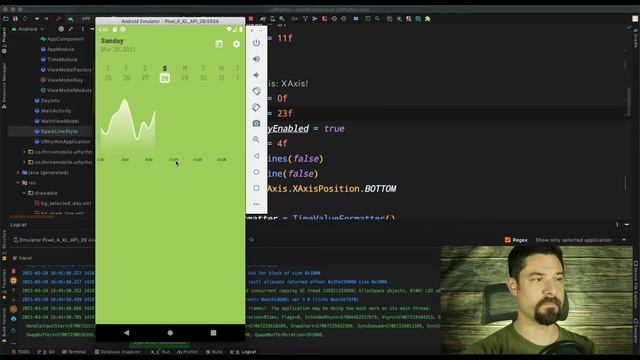Tap Android home navigation button on phone
640x360 pixels.
pyautogui.click(x=170, y=333)
